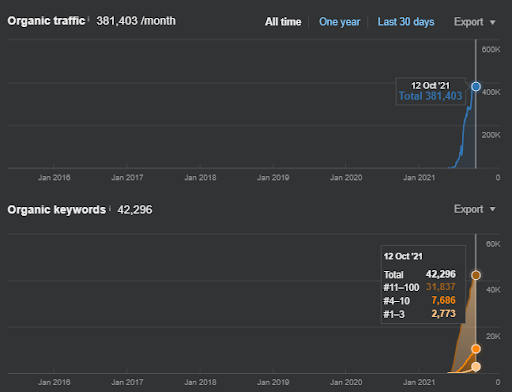Click brown Total data point on keywords chart
The width and height of the screenshot is (512, 392).
(x=476, y=275)
